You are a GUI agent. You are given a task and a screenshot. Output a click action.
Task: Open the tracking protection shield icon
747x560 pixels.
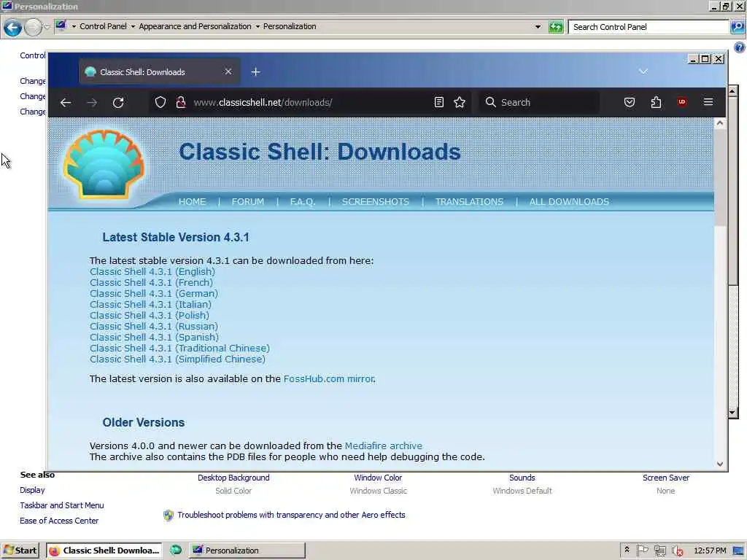tap(160, 102)
